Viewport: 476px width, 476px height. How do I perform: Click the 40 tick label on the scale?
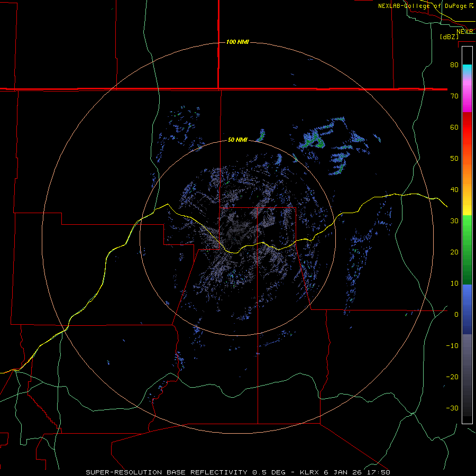pos(454,190)
